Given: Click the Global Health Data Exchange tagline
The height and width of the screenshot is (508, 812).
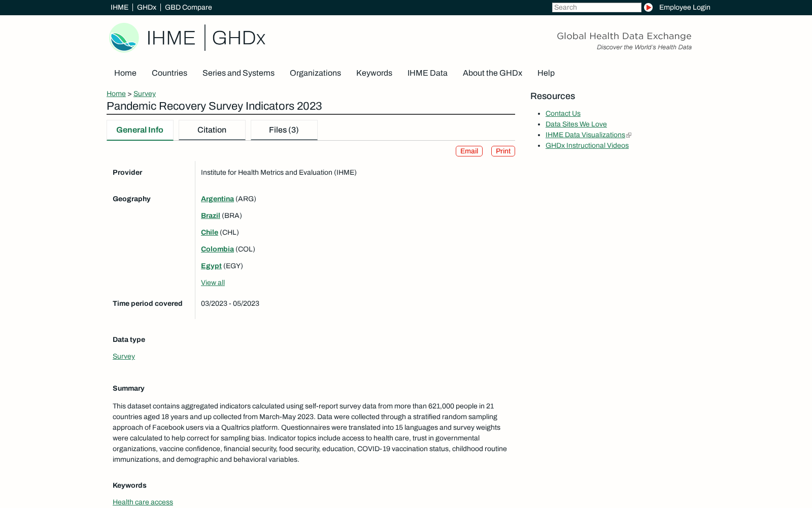Looking at the screenshot, I should (x=624, y=36).
